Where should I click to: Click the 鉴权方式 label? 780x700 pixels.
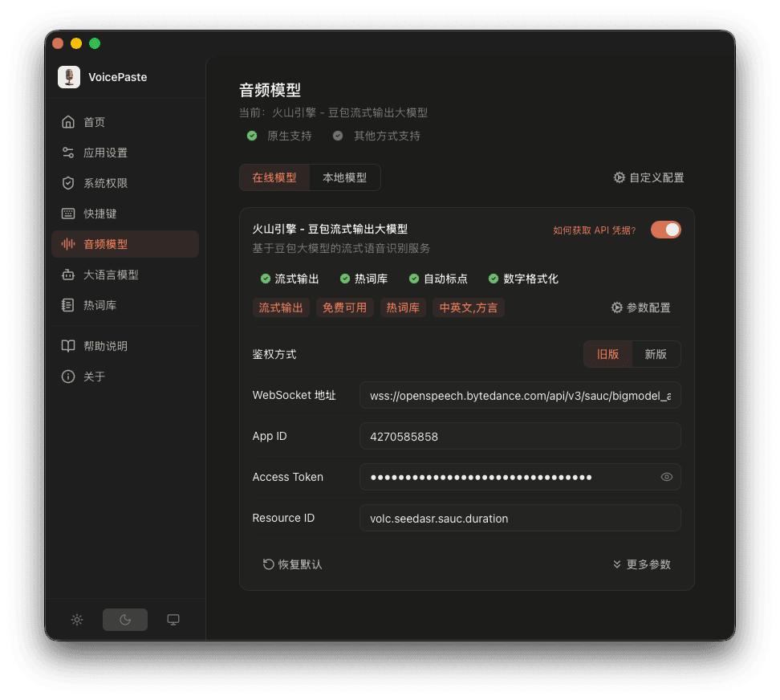[x=274, y=354]
